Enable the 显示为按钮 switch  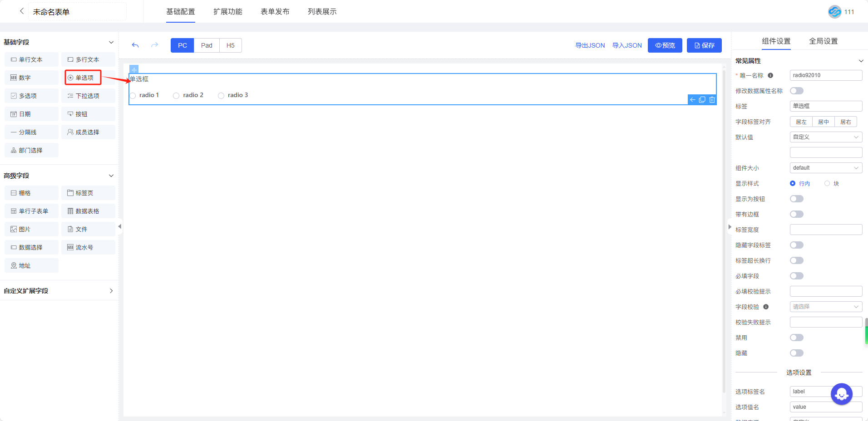(x=796, y=199)
